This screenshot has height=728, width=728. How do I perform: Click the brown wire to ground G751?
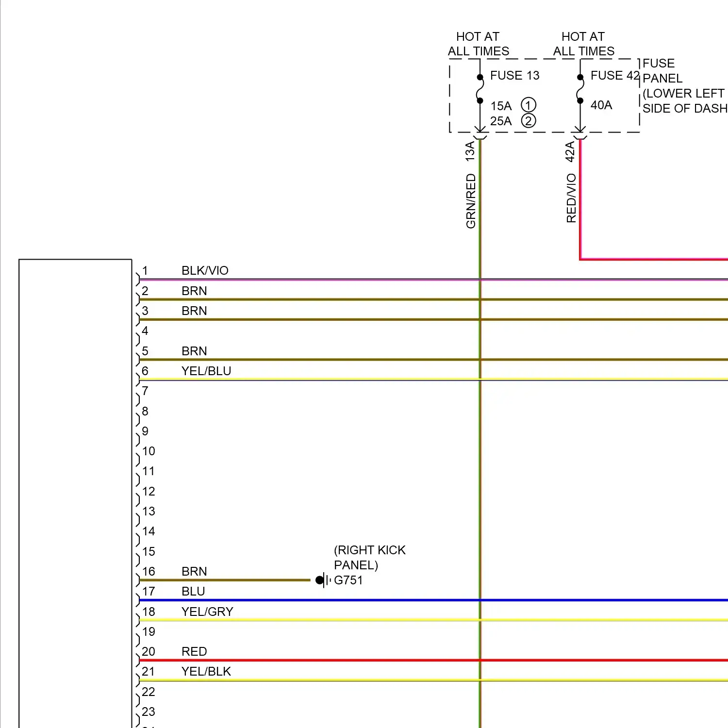225,580
